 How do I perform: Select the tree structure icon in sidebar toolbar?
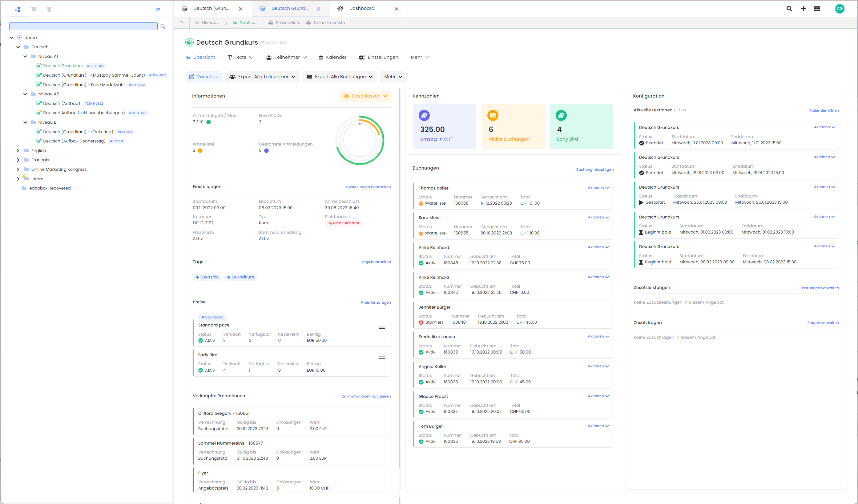pyautogui.click(x=17, y=9)
